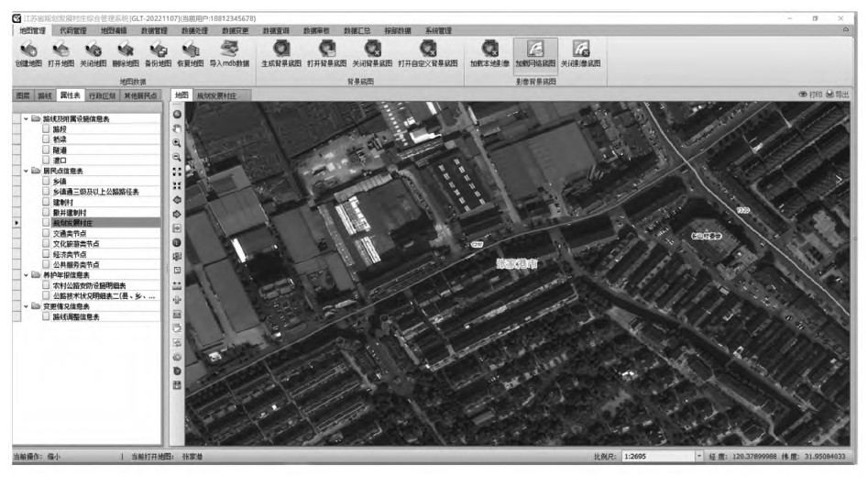Collapse the 居民点信息表 tree node

pyautogui.click(x=26, y=171)
